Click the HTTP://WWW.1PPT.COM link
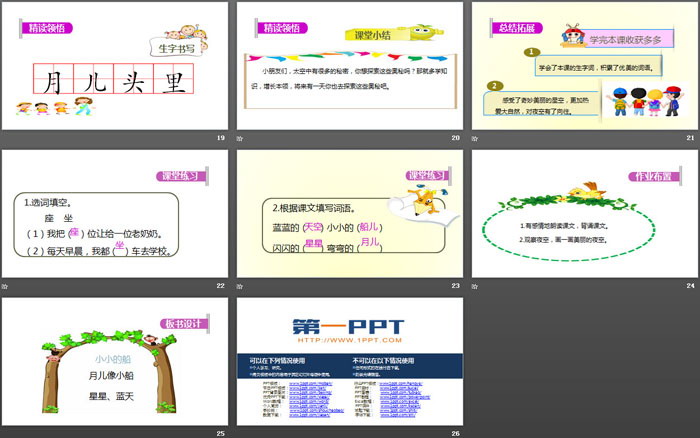This screenshot has width=700, height=438. [349, 340]
